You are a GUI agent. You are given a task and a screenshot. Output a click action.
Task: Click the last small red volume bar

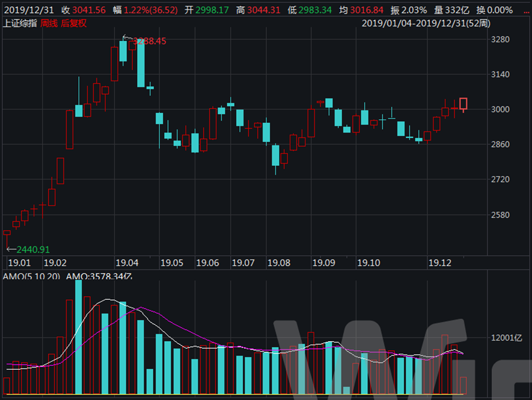click(463, 385)
